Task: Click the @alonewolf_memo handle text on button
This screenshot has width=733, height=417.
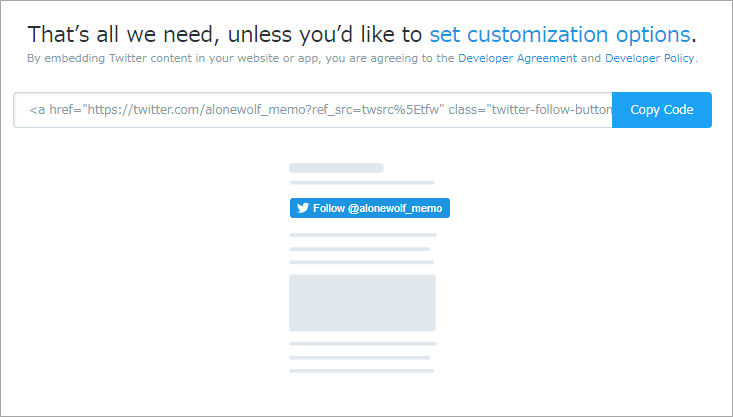Action: click(395, 208)
